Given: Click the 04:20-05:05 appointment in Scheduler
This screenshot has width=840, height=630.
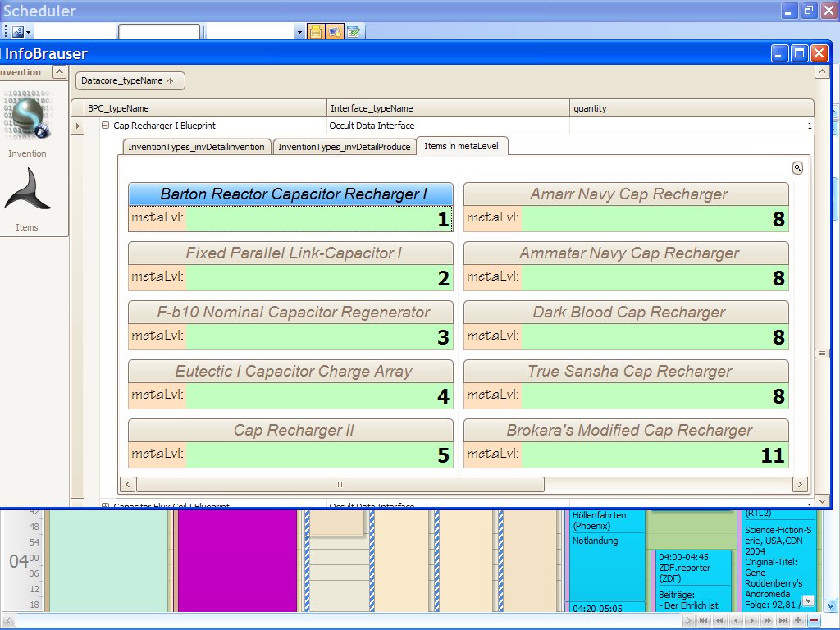Looking at the screenshot, I should [x=608, y=608].
